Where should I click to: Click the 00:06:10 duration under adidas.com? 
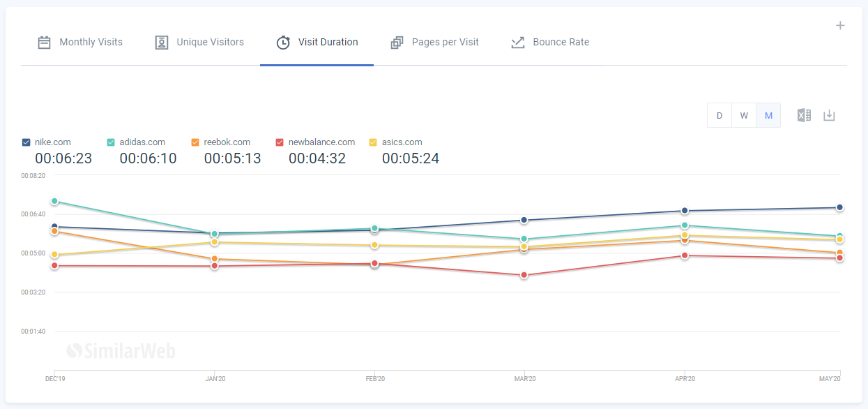pyautogui.click(x=148, y=158)
